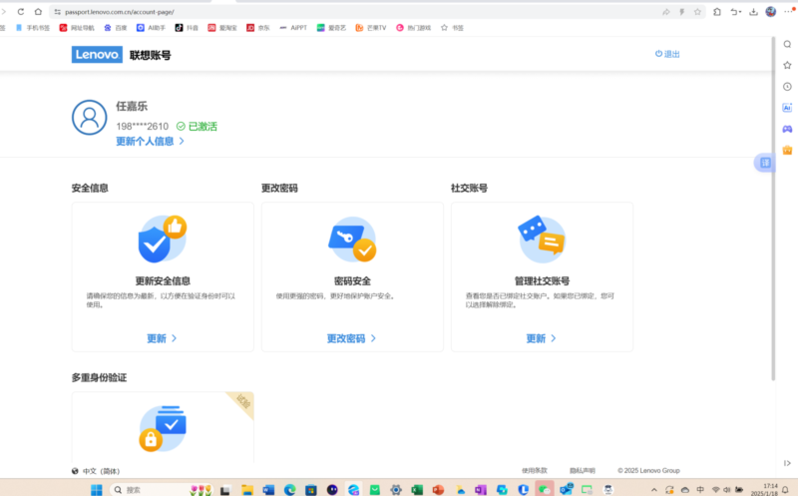The width and height of the screenshot is (798, 496).
Task: Open 书签 bookmarks folder
Action: point(452,28)
